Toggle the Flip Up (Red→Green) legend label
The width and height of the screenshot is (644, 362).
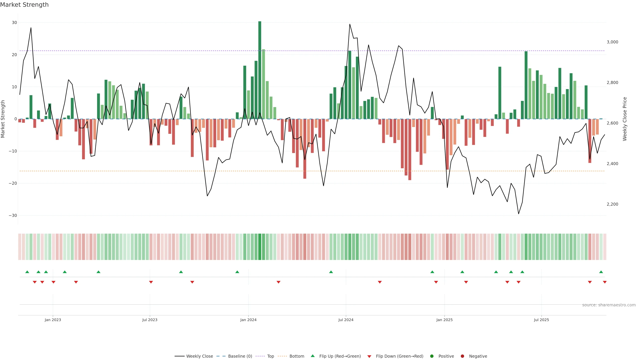(340, 356)
